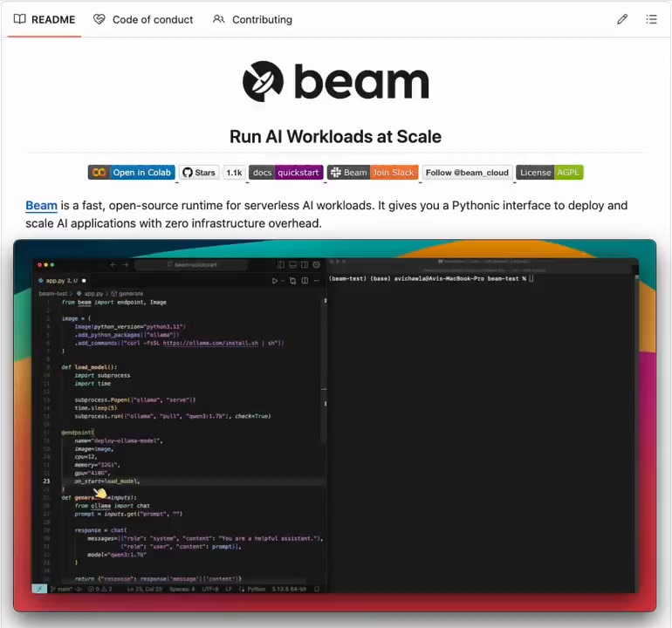Follow the blue Beam hyperlink in description
Image resolution: width=672 pixels, height=628 pixels.
[x=41, y=206]
